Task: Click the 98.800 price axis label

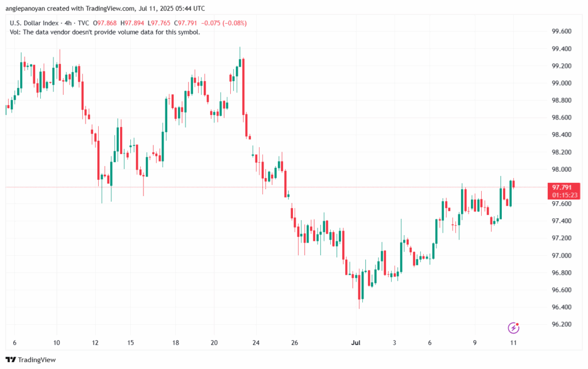Action: 562,100
